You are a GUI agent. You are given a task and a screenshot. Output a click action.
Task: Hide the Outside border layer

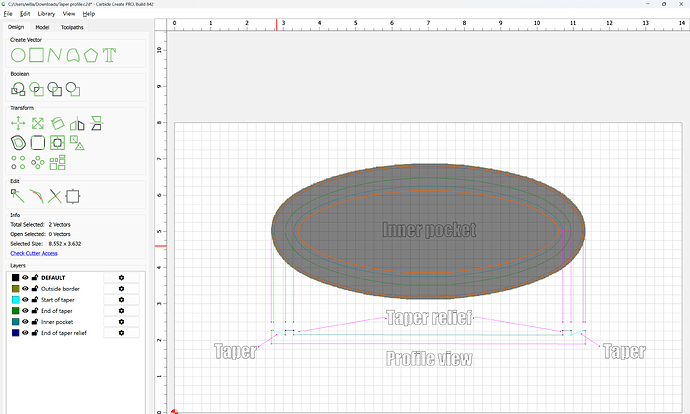26,289
